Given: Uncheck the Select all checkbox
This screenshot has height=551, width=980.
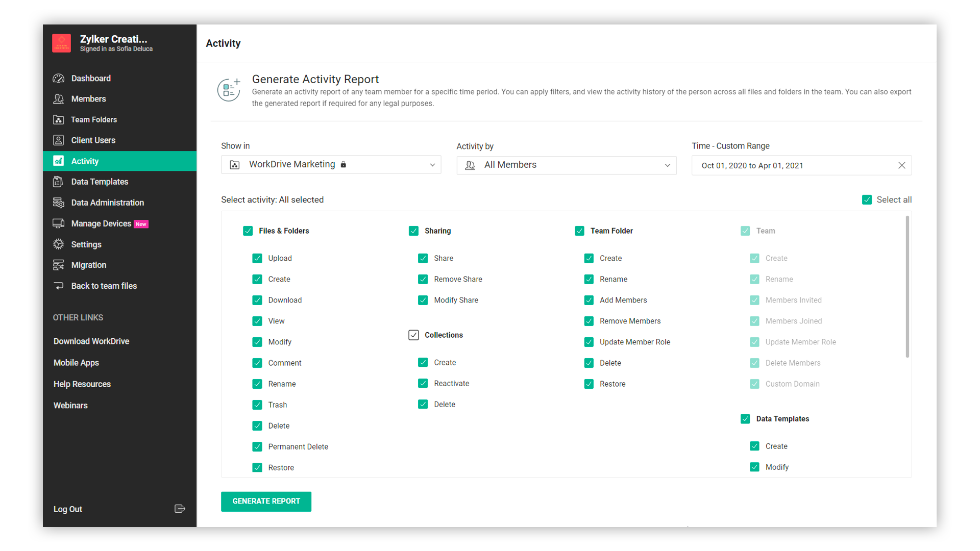Looking at the screenshot, I should [x=867, y=199].
